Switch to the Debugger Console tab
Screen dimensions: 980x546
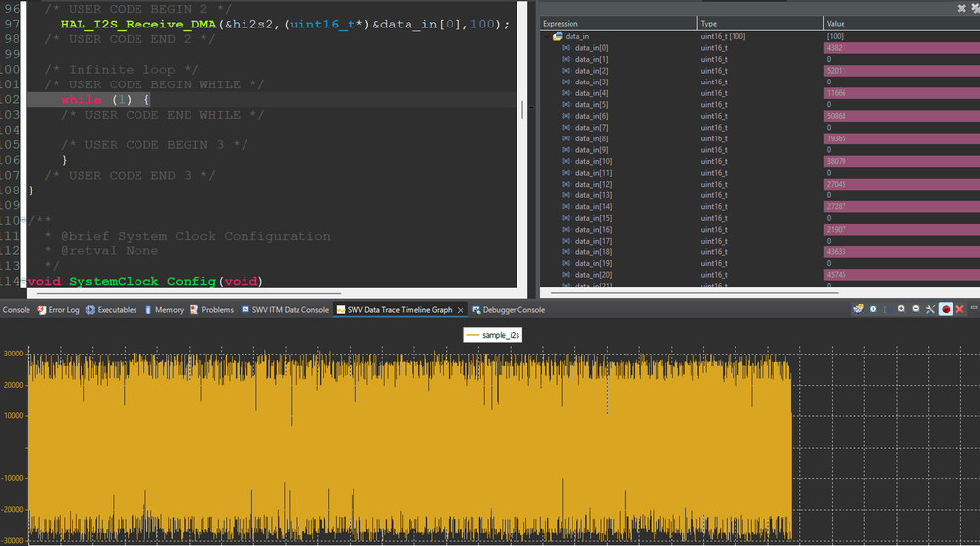coord(513,310)
